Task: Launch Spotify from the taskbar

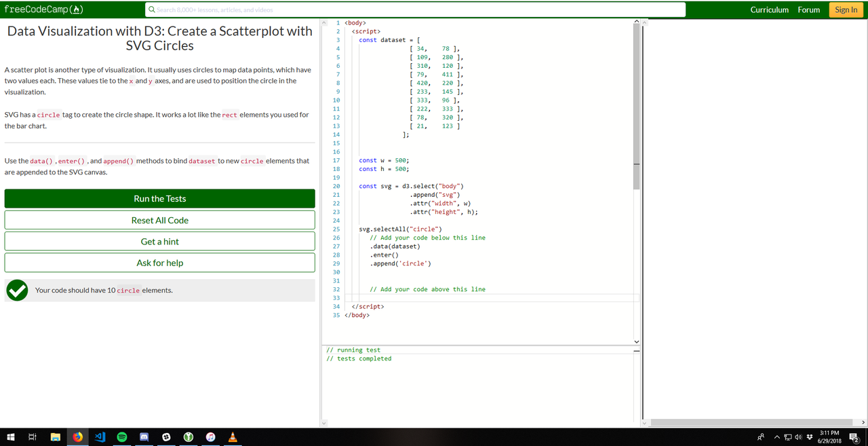Action: tap(122, 437)
